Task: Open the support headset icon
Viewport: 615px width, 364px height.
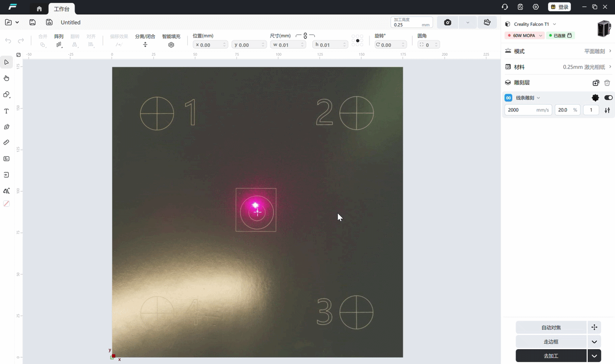Action: (504, 7)
